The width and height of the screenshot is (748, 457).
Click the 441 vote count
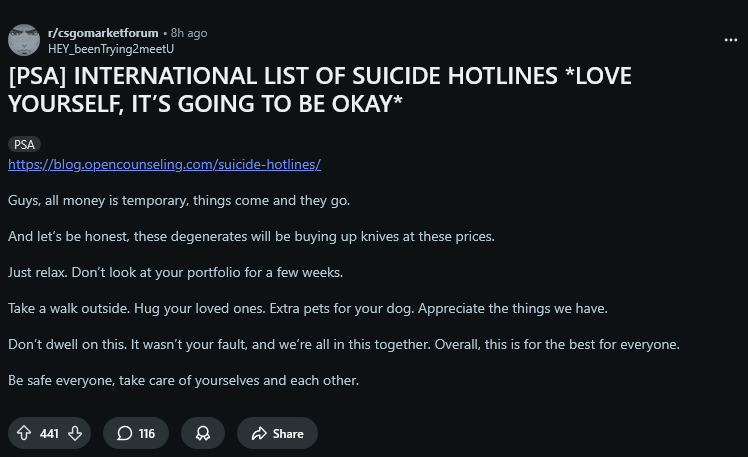(49, 433)
